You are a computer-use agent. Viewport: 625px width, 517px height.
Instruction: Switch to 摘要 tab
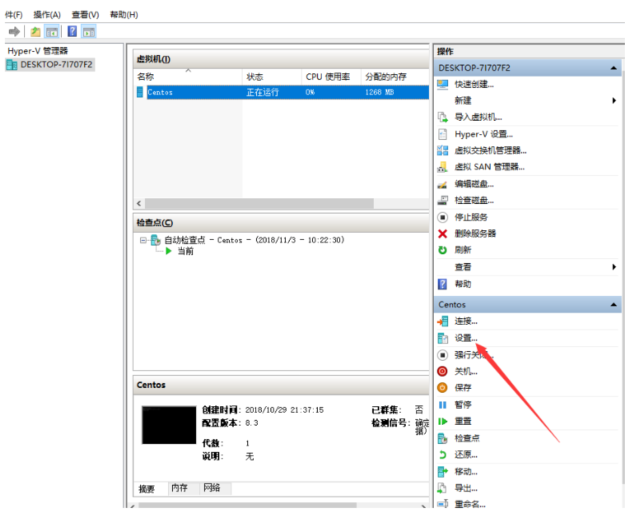coord(147,488)
